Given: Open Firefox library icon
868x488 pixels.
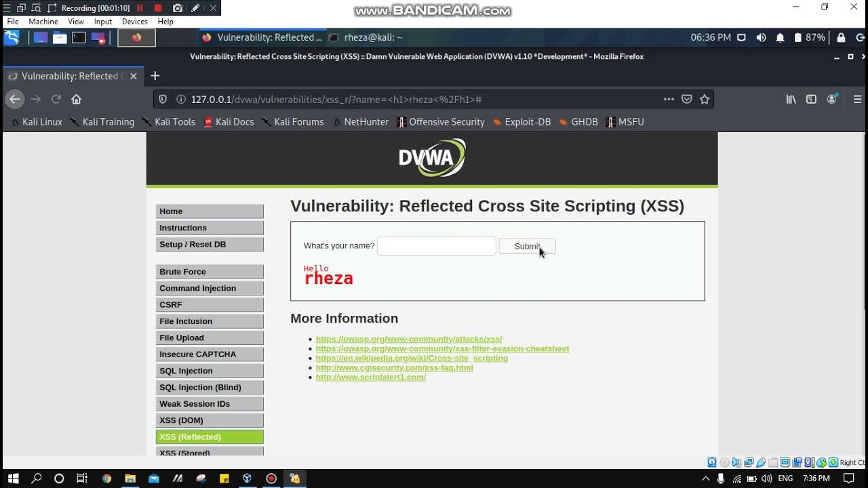Looking at the screenshot, I should pos(791,99).
